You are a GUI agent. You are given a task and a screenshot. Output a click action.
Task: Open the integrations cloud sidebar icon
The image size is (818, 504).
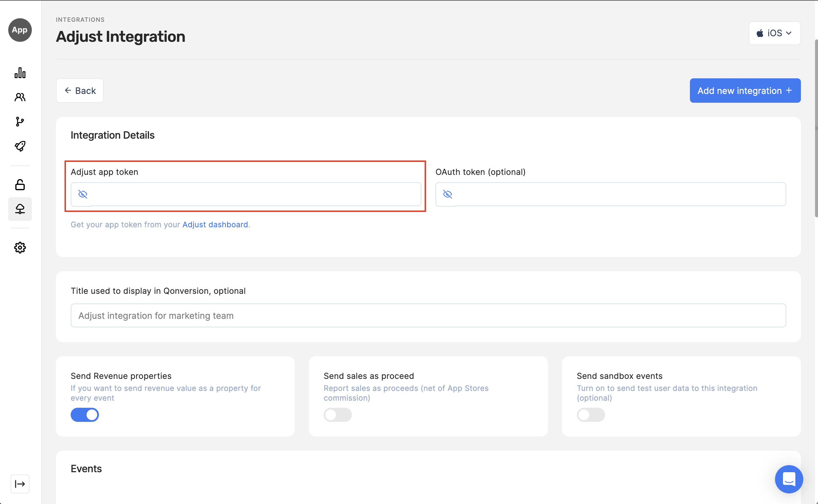click(20, 209)
